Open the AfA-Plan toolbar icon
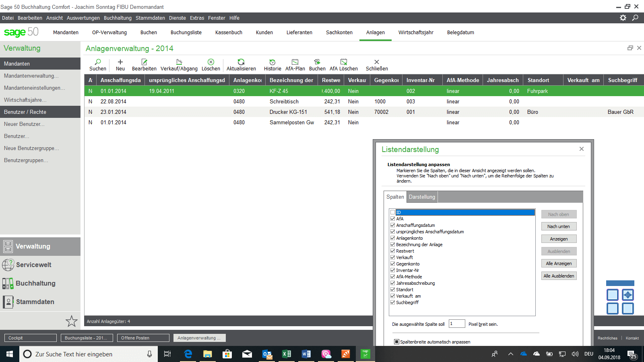Image resolution: width=644 pixels, height=362 pixels. tap(295, 62)
